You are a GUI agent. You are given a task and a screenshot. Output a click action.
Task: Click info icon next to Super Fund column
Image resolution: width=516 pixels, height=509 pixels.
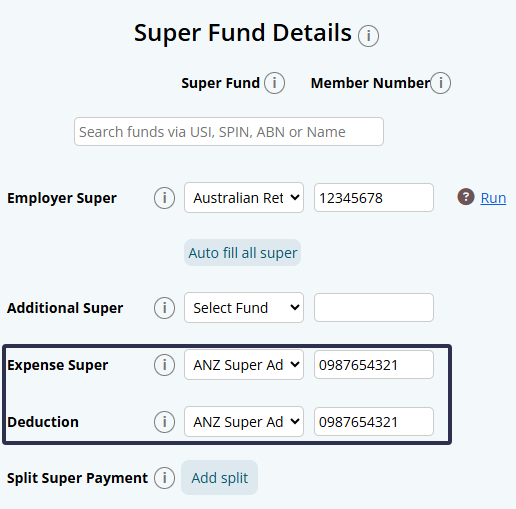click(x=274, y=83)
